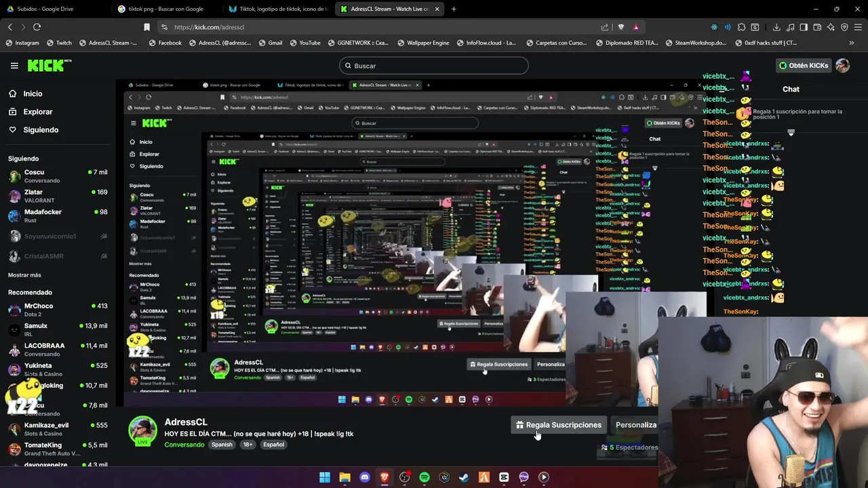The height and width of the screenshot is (488, 868).
Task: Open the music note media control icon
Action: click(790, 27)
